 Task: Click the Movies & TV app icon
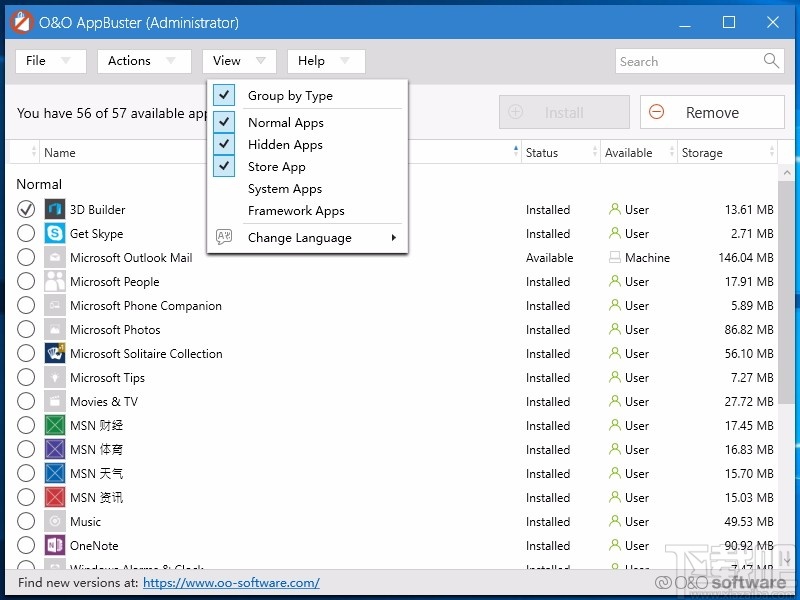pyautogui.click(x=54, y=401)
